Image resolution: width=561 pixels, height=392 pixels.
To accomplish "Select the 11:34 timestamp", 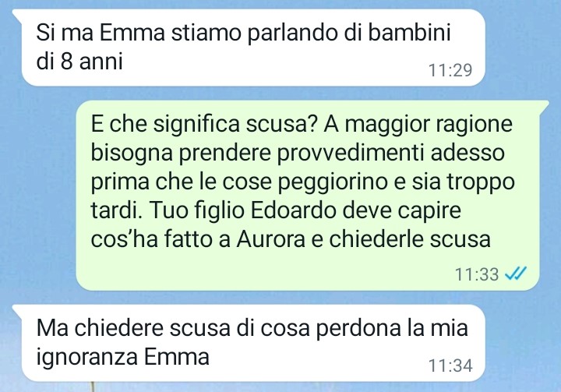I will pyautogui.click(x=450, y=366).
